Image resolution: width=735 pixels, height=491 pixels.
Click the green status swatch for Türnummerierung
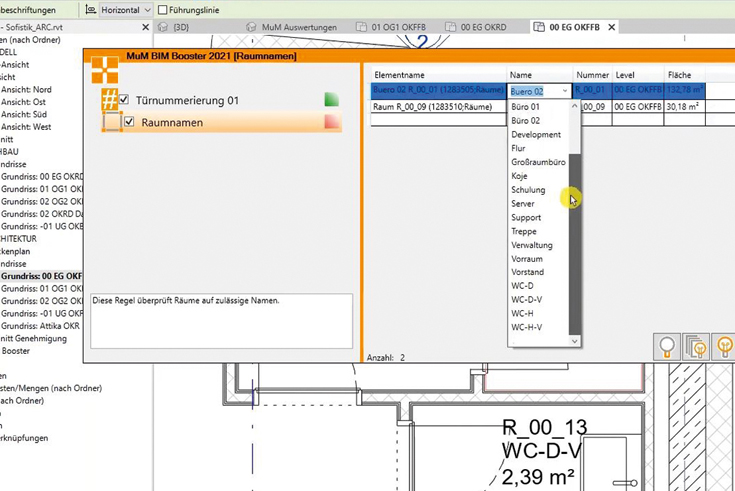(x=332, y=100)
